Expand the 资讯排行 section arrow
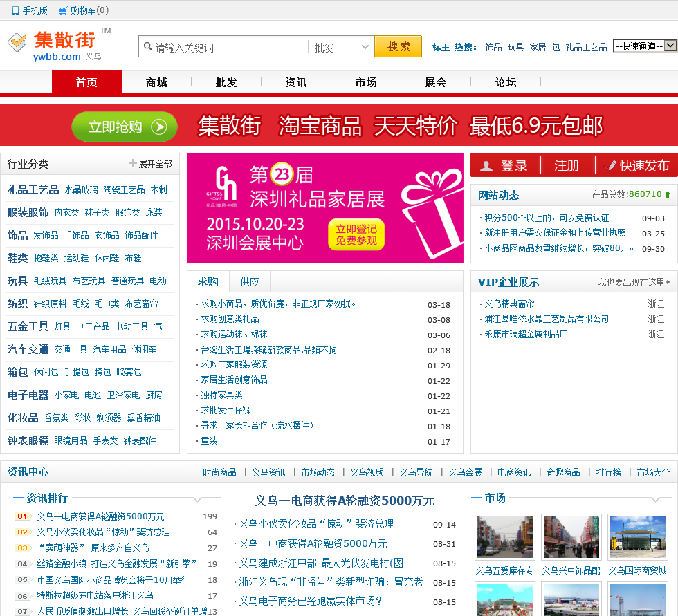The width and height of the screenshot is (678, 616). [x=198, y=499]
